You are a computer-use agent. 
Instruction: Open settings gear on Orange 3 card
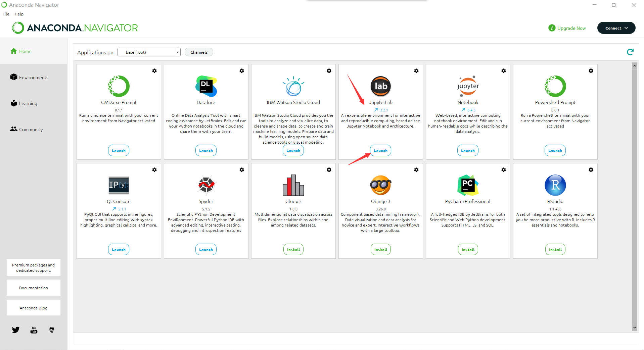click(x=416, y=170)
